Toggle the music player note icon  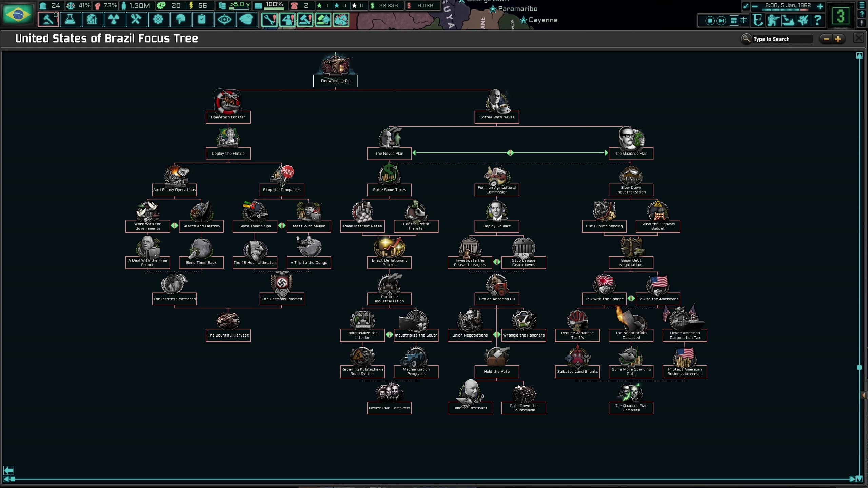(x=746, y=6)
